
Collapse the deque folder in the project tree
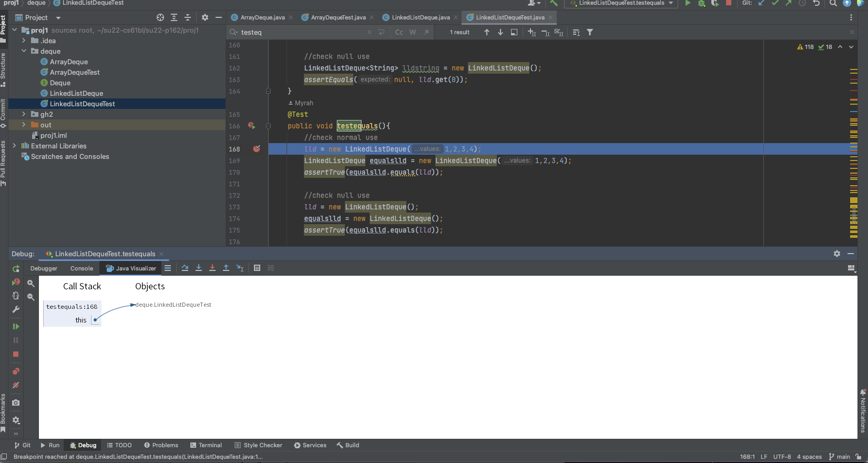pos(24,51)
